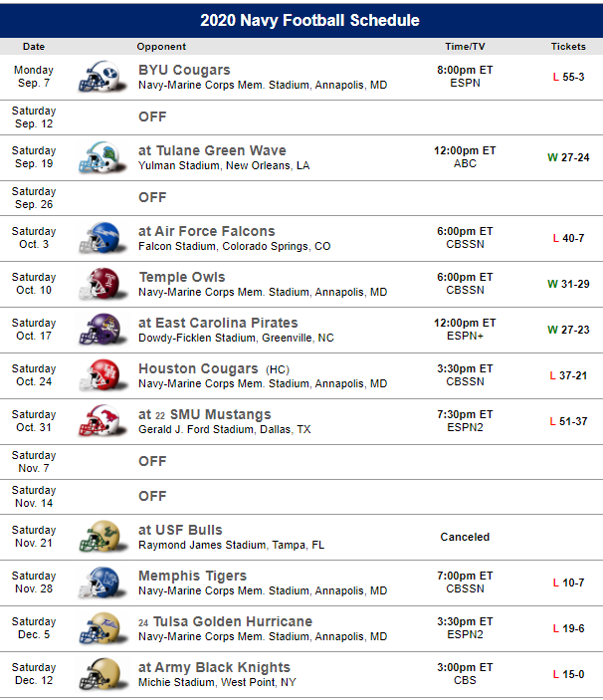The height and width of the screenshot is (700, 603).
Task: Open the W 27-24 Tulane game result
Action: coord(568,157)
